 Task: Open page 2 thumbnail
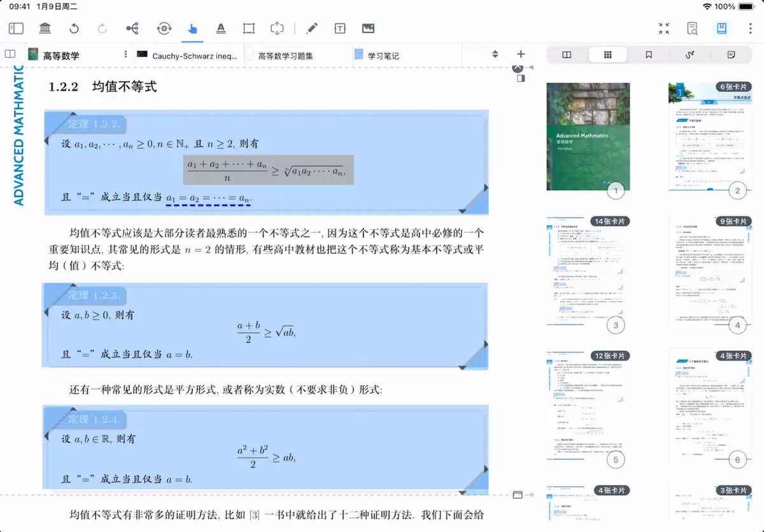click(710, 137)
